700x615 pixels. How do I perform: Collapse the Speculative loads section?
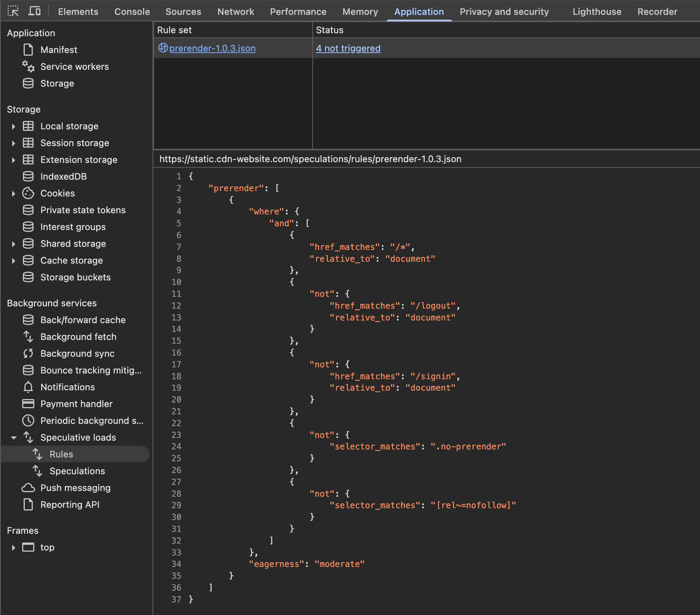[14, 437]
